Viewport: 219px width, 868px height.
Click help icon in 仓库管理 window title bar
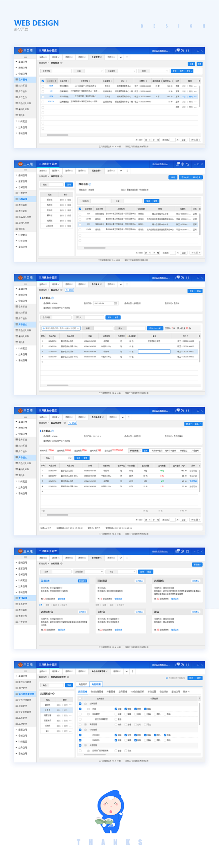point(182,51)
